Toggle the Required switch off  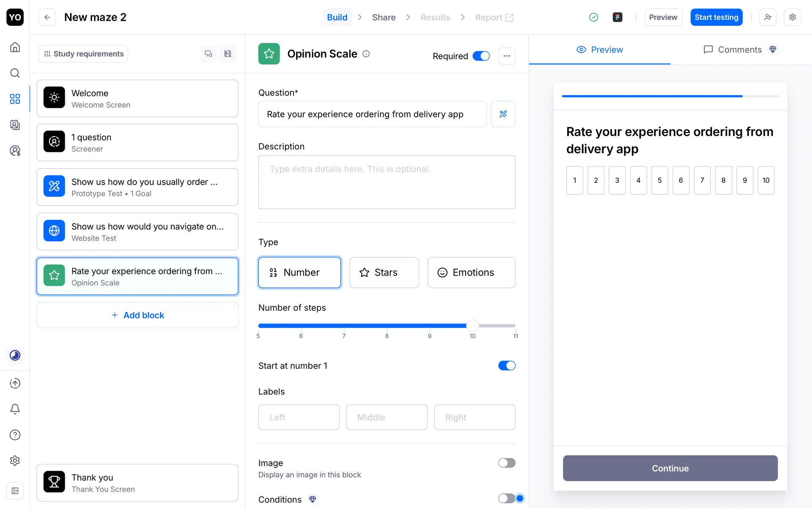pyautogui.click(x=481, y=56)
